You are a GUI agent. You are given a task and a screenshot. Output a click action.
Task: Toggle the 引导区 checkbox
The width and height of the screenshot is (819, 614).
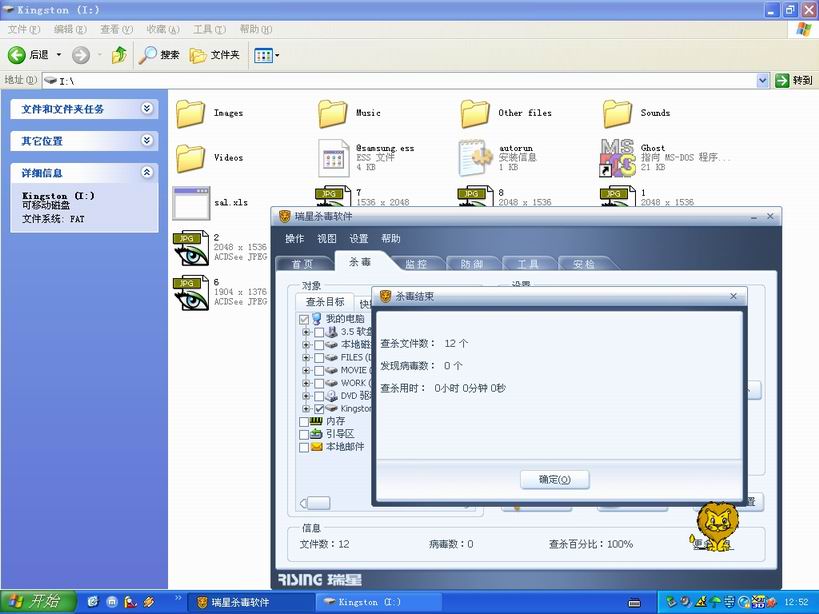click(304, 434)
